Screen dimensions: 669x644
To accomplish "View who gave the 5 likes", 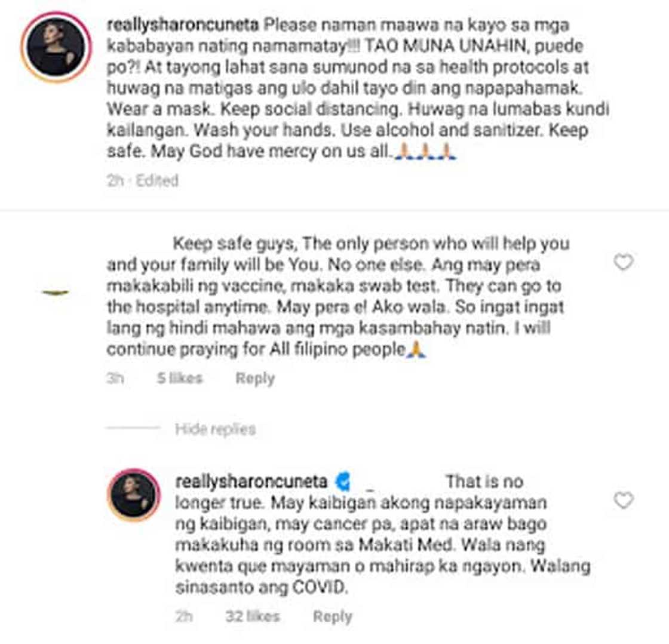I will (x=180, y=378).
